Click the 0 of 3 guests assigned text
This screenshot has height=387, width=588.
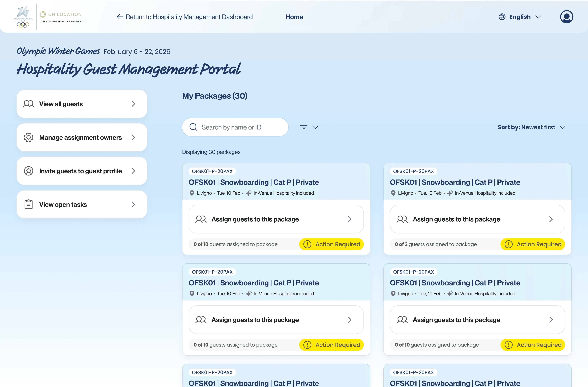click(x=436, y=244)
